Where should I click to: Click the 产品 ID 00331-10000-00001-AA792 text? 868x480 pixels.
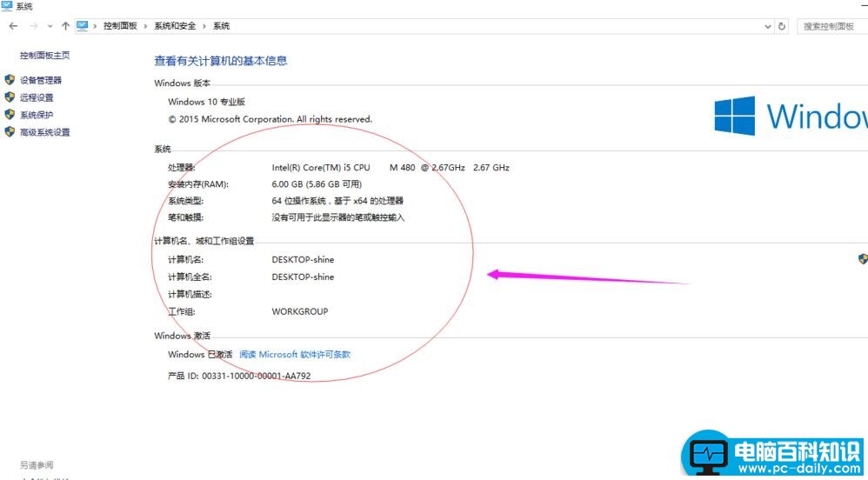click(239, 376)
